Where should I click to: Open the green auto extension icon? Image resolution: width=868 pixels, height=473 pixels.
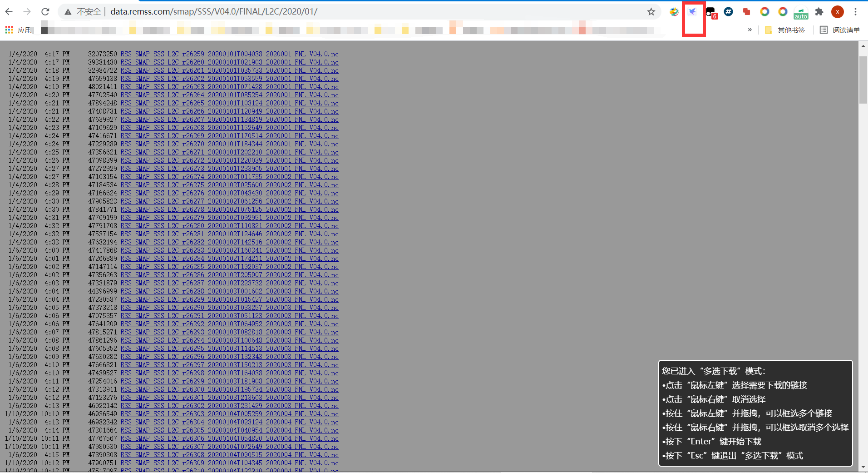point(800,12)
